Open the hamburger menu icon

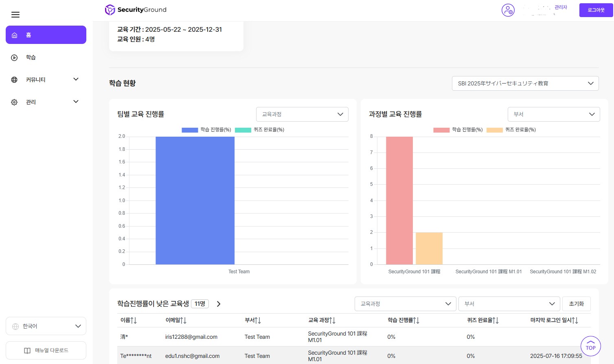15,15
